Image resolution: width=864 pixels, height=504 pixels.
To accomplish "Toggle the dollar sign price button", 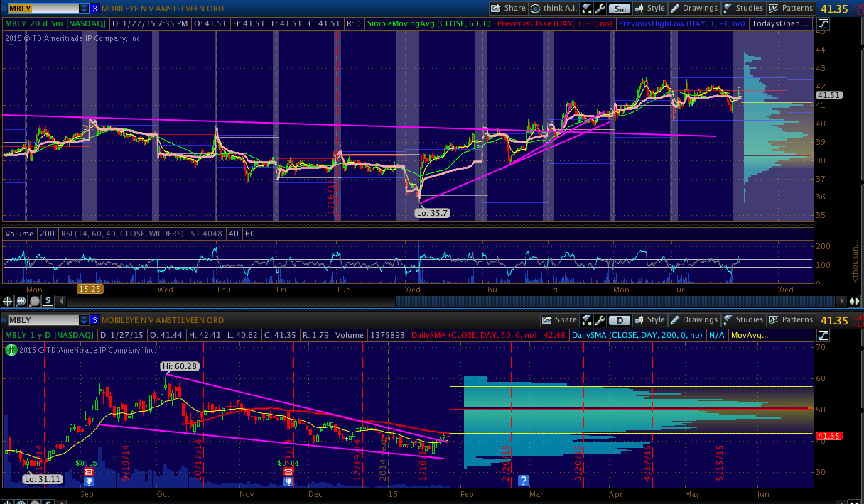I will click(x=47, y=300).
